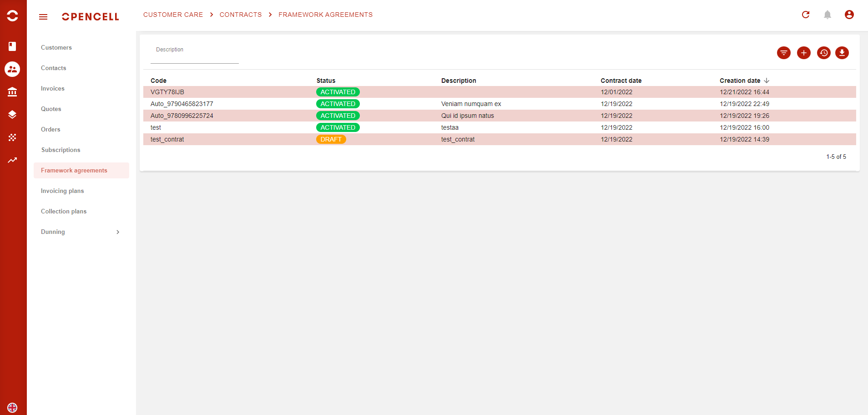Click the download export icon

[x=842, y=53]
